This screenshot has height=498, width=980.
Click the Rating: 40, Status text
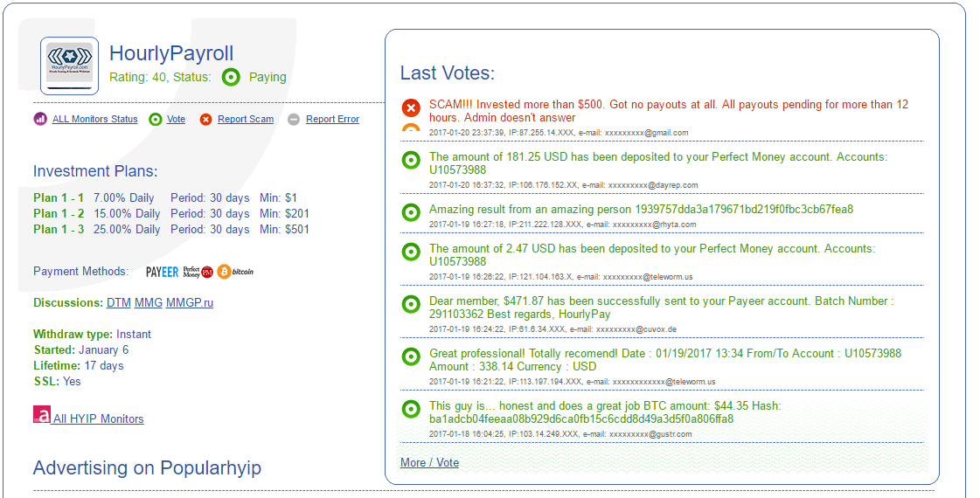pos(160,78)
